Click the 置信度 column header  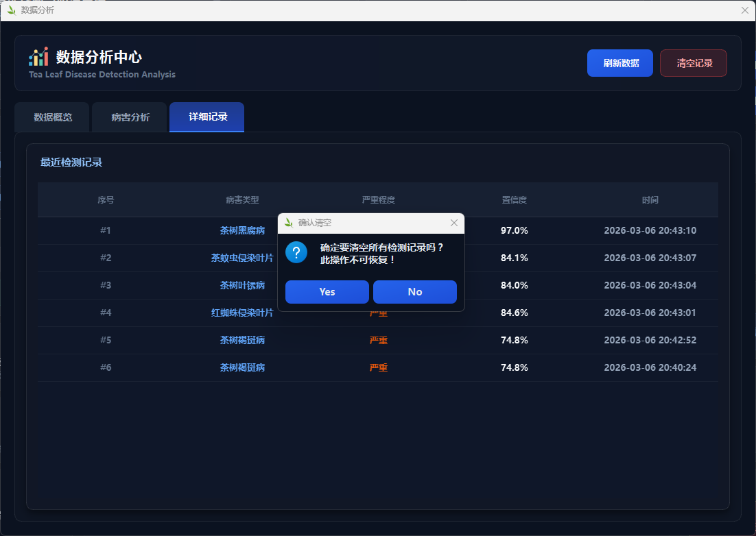[x=515, y=200]
